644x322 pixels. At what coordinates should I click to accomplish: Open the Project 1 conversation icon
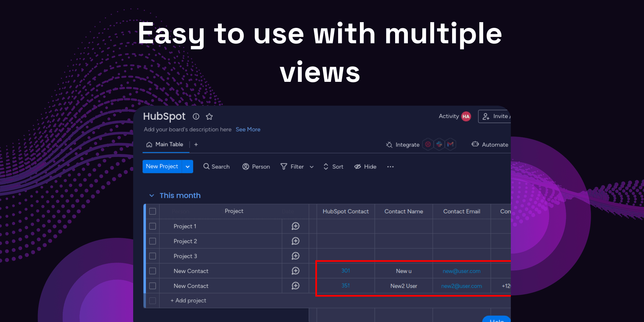[x=296, y=226]
